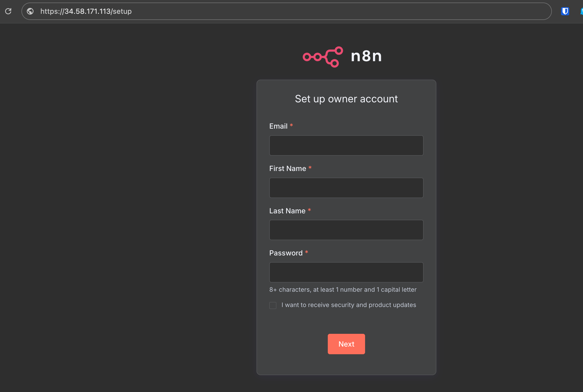Click the First Name field label
The image size is (583, 392).
287,168
